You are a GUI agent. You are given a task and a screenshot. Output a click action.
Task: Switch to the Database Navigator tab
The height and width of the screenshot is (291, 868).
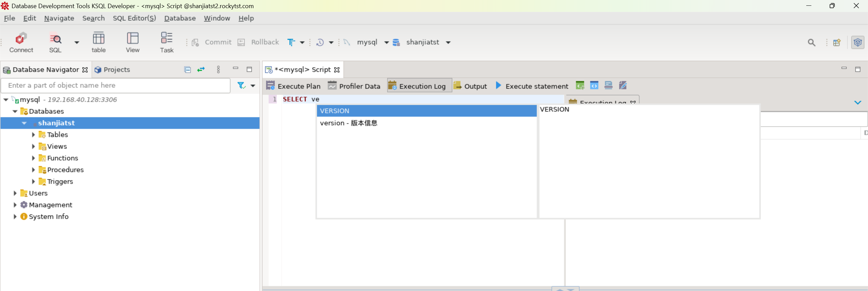click(45, 70)
